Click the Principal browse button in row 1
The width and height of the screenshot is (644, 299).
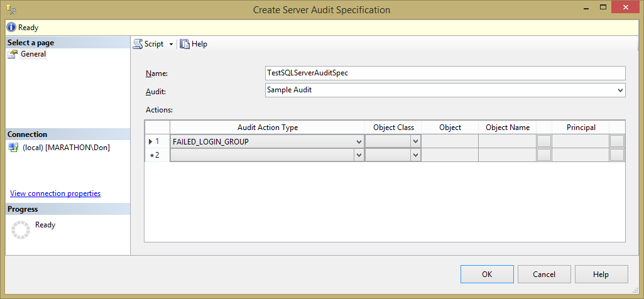(617, 142)
